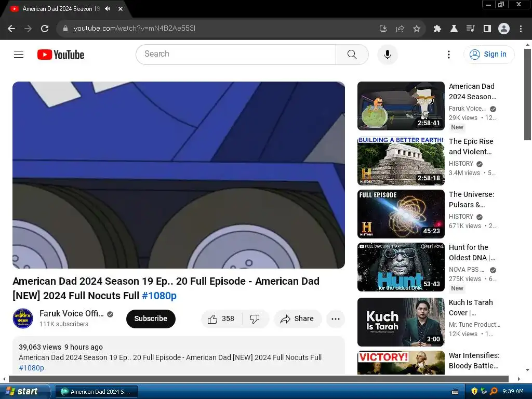Open more actions ellipsis under video
The width and height of the screenshot is (532, 399).
pos(336,318)
